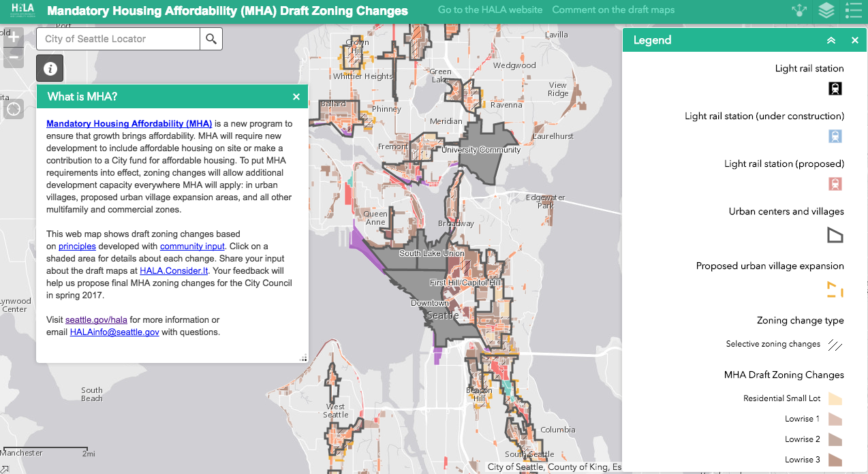Image resolution: width=868 pixels, height=474 pixels.
Task: Click the proposed light rail station legend symbol
Action: pyautogui.click(x=835, y=184)
